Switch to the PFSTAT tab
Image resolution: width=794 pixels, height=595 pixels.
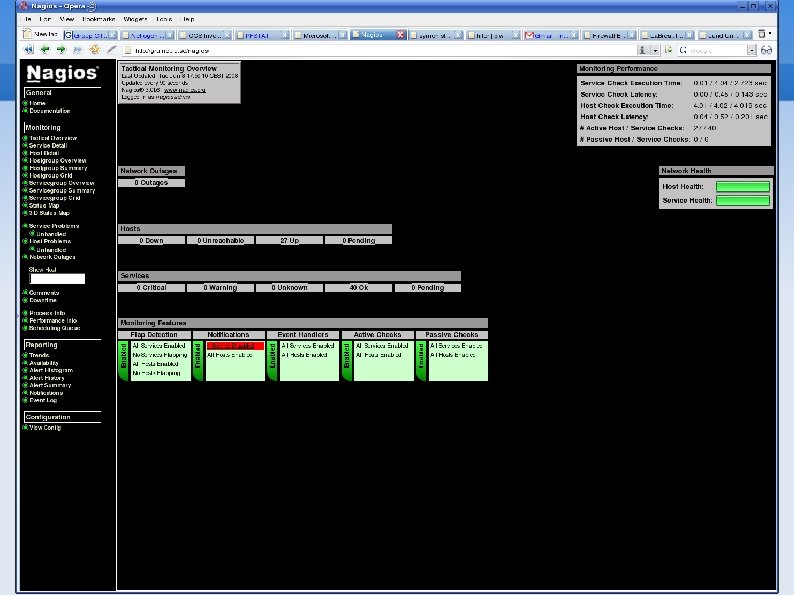point(262,35)
